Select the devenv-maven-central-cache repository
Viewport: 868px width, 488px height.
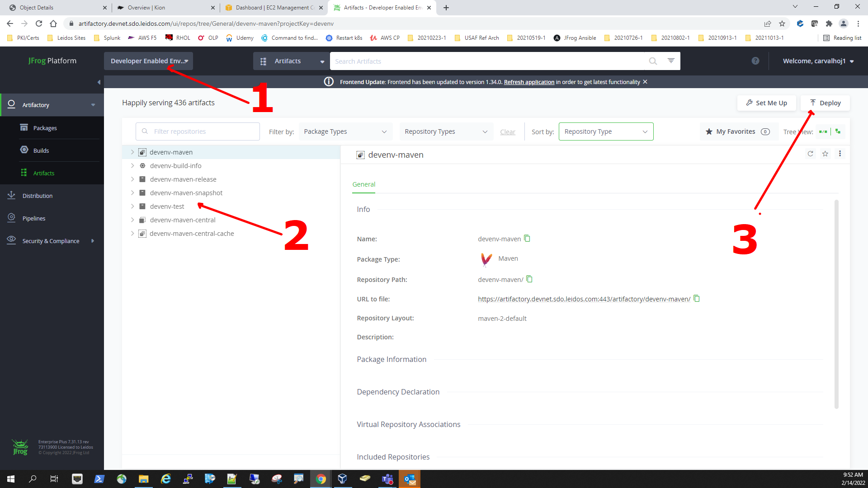coord(192,234)
